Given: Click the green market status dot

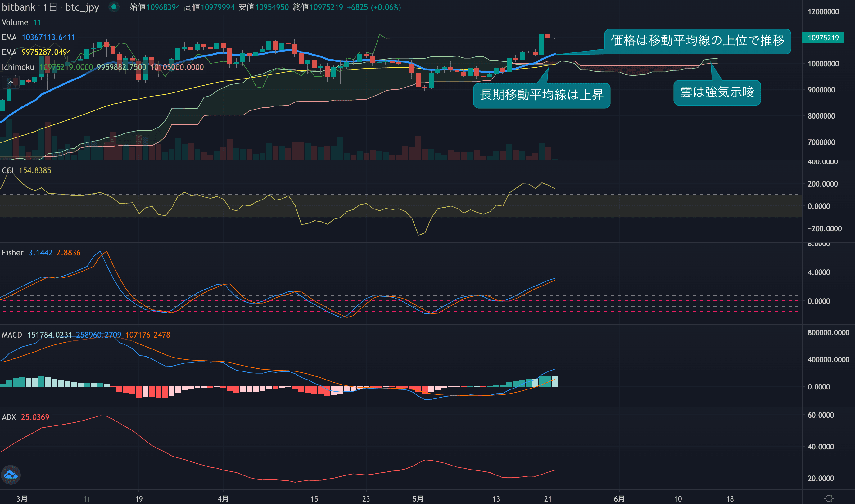Looking at the screenshot, I should [x=114, y=7].
